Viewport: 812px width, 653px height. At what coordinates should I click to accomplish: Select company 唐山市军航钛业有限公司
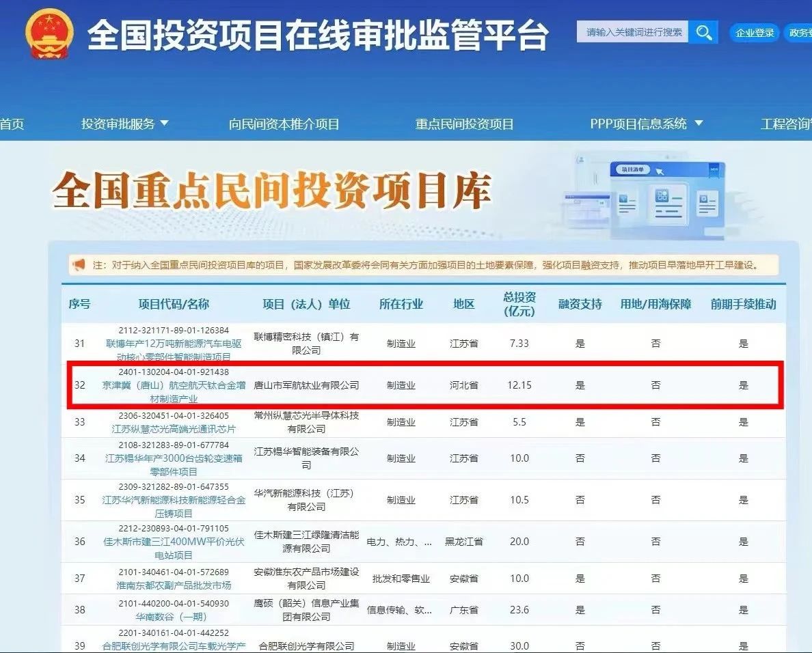coord(307,385)
